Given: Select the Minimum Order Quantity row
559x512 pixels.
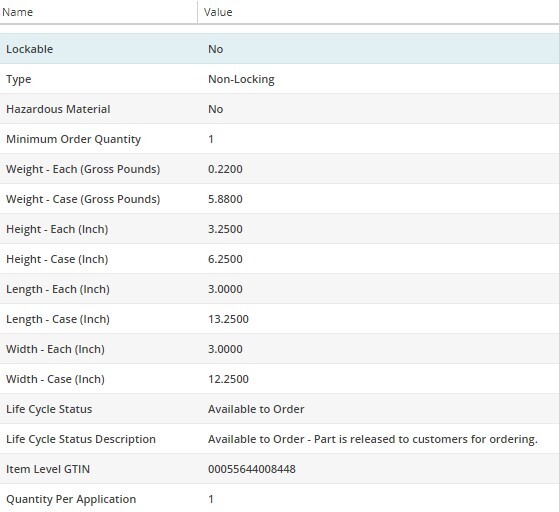Looking at the screenshot, I should [280, 139].
